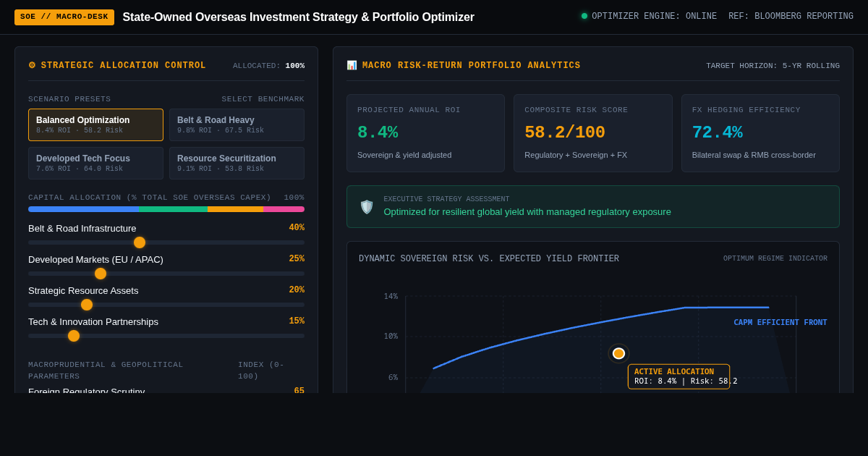Click the 'SELECT BENCHMARK' label

pos(263,99)
